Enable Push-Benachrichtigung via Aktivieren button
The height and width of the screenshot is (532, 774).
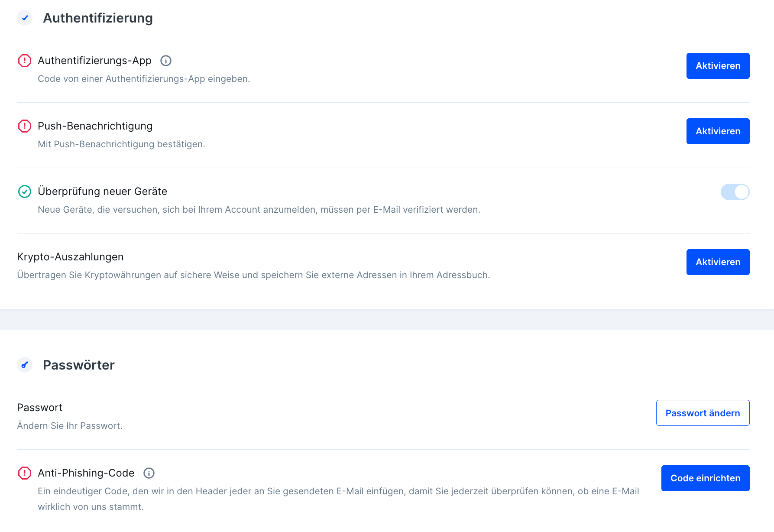(718, 131)
